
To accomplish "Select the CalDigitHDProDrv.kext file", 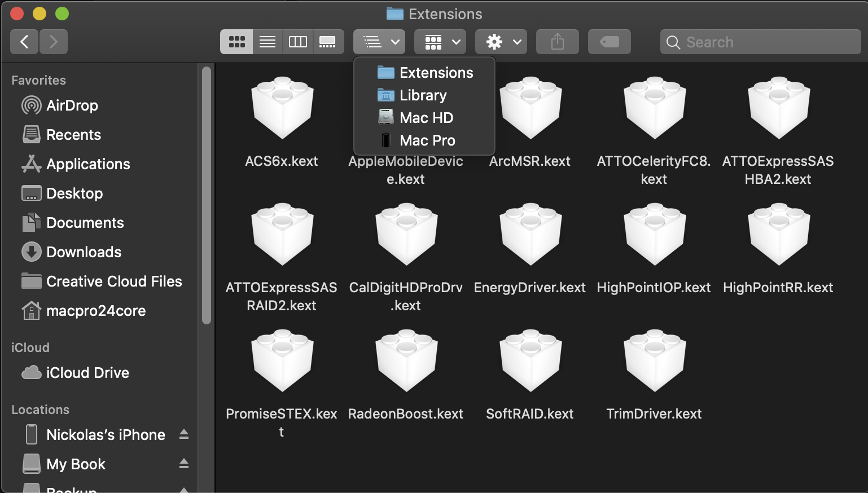I will [x=406, y=257].
